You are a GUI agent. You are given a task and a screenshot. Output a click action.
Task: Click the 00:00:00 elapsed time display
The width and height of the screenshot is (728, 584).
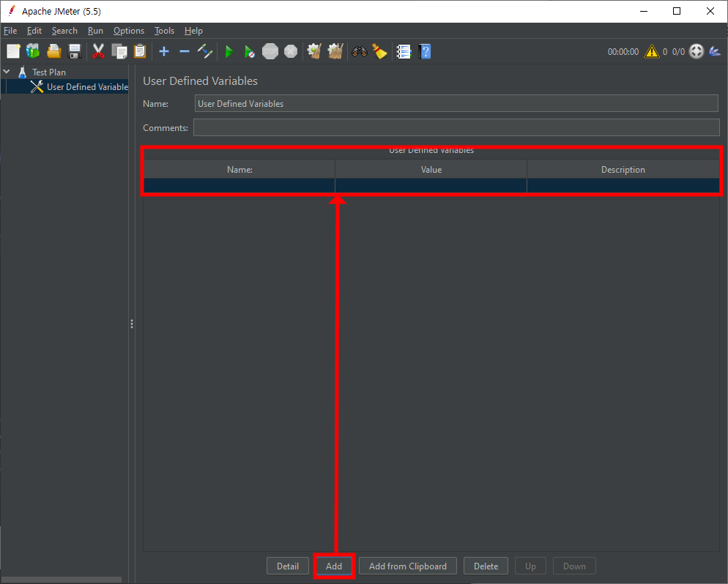pos(623,51)
